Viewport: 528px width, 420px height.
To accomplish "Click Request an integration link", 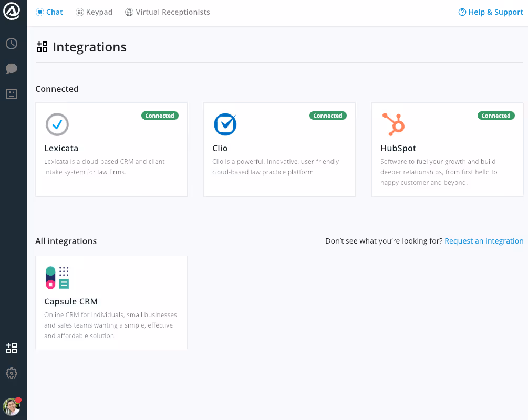I will pyautogui.click(x=484, y=241).
